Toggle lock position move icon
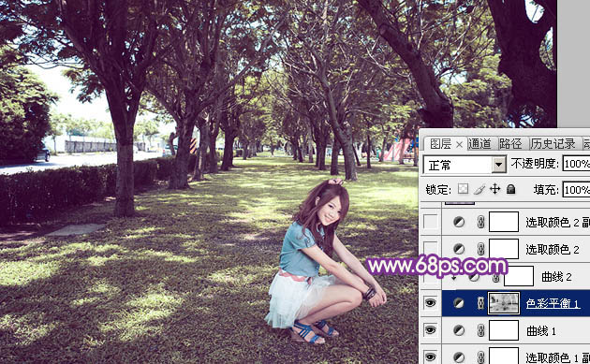Screen dimensions: 590x364 pos(494,189)
